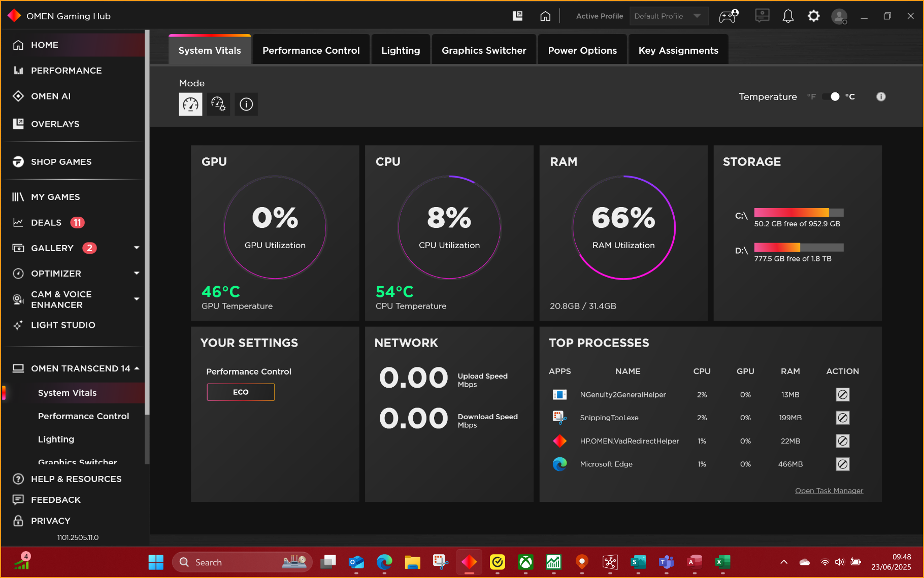Select the basic gauge mode view
This screenshot has width=924, height=578.
click(x=190, y=104)
